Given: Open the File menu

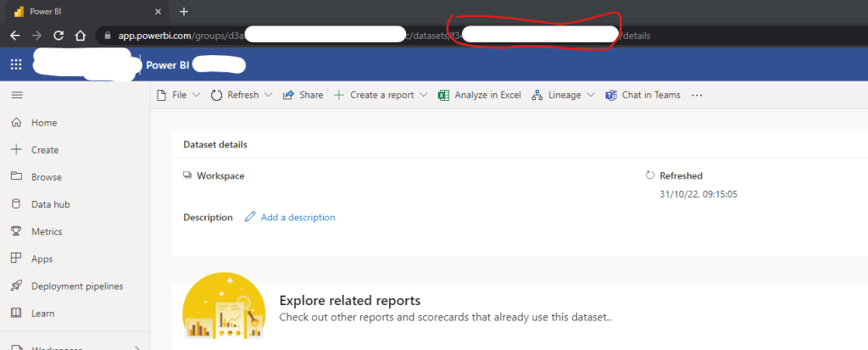Looking at the screenshot, I should click(x=179, y=95).
